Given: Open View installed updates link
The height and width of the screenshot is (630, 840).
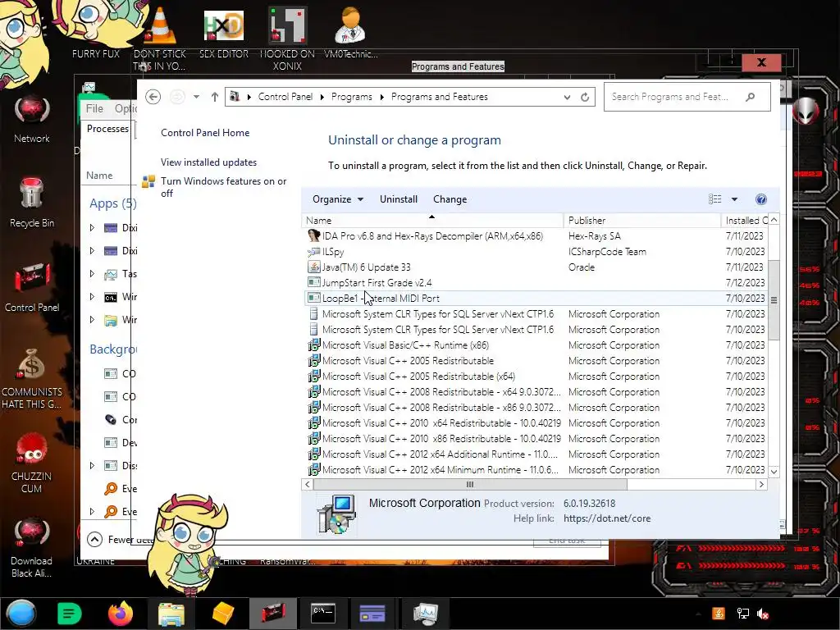Looking at the screenshot, I should 208,162.
